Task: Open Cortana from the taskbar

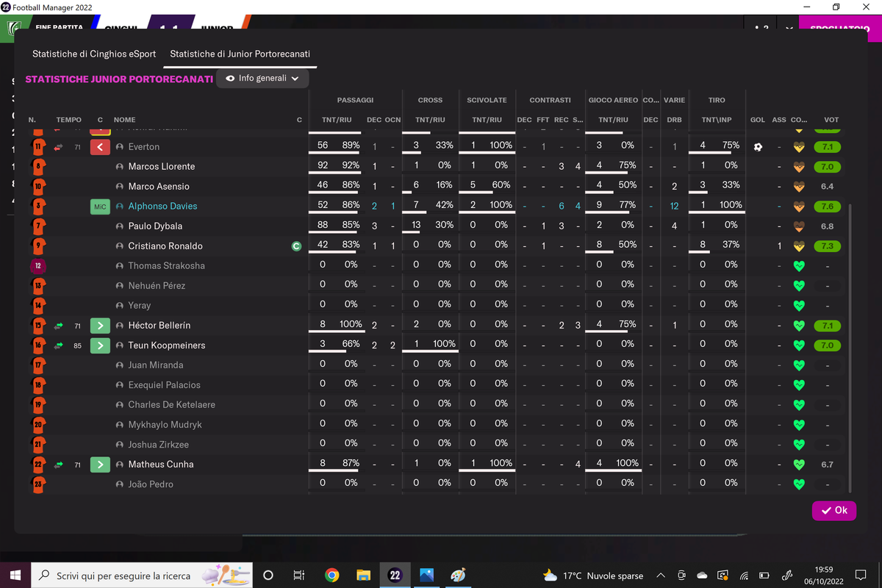Action: tap(268, 576)
